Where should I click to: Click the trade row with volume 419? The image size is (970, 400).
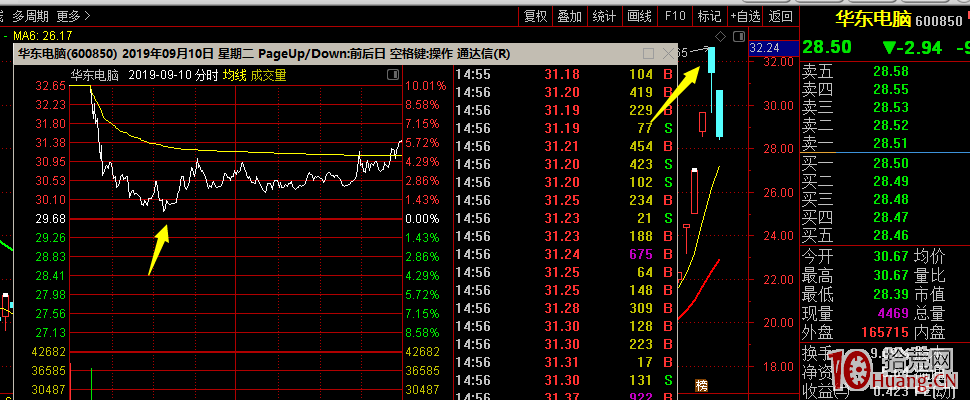click(566, 92)
